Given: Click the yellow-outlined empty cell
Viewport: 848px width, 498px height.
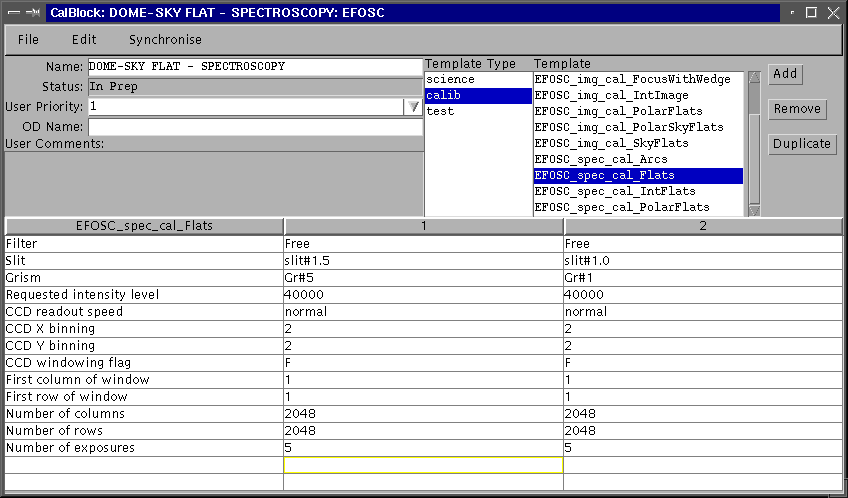Looking at the screenshot, I should coord(423,465).
